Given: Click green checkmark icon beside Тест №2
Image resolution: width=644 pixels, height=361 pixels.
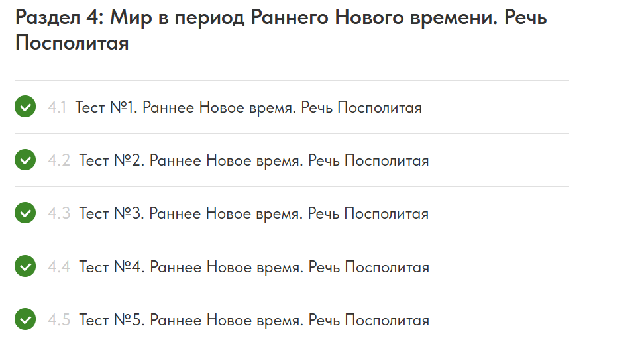Looking at the screenshot, I should (x=25, y=160).
